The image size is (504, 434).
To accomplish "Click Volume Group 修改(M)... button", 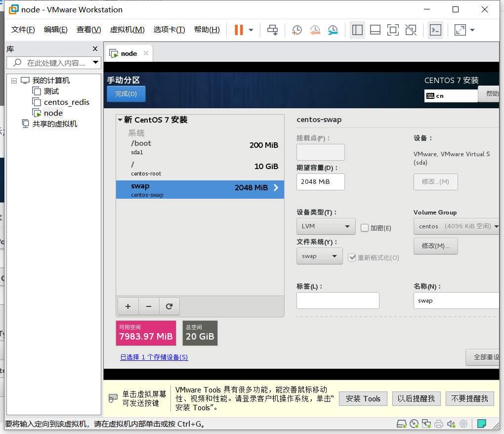I will [435, 246].
